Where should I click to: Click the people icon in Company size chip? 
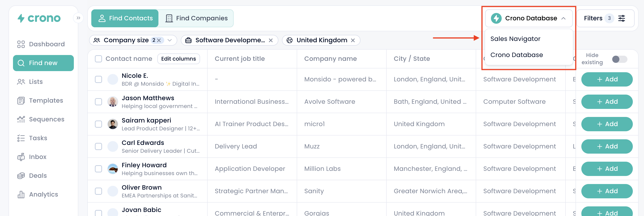pyautogui.click(x=97, y=40)
